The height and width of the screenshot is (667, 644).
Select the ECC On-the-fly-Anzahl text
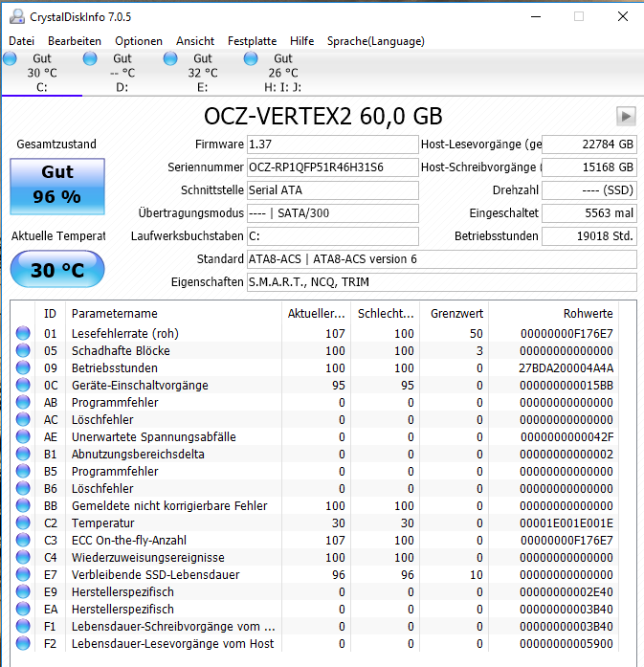tap(129, 541)
